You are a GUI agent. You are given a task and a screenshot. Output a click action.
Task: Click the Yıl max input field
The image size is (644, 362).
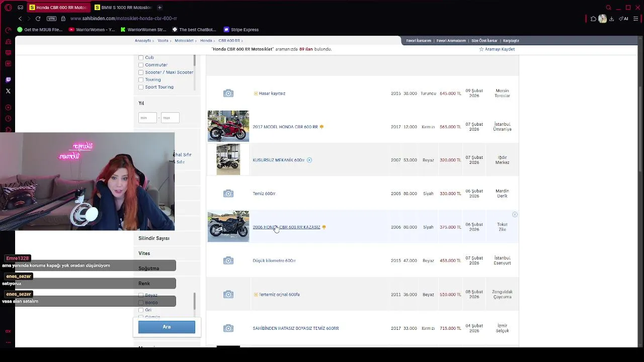pyautogui.click(x=170, y=118)
